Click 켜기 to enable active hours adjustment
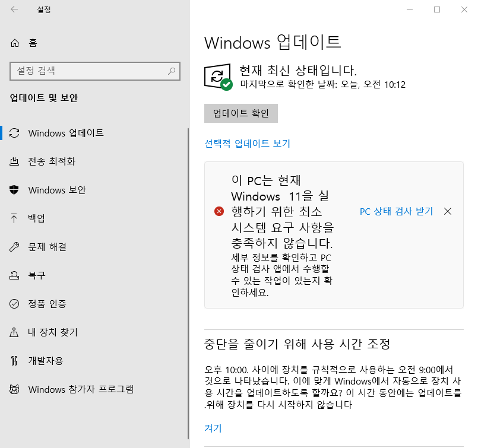This screenshot has width=478, height=448. (213, 428)
